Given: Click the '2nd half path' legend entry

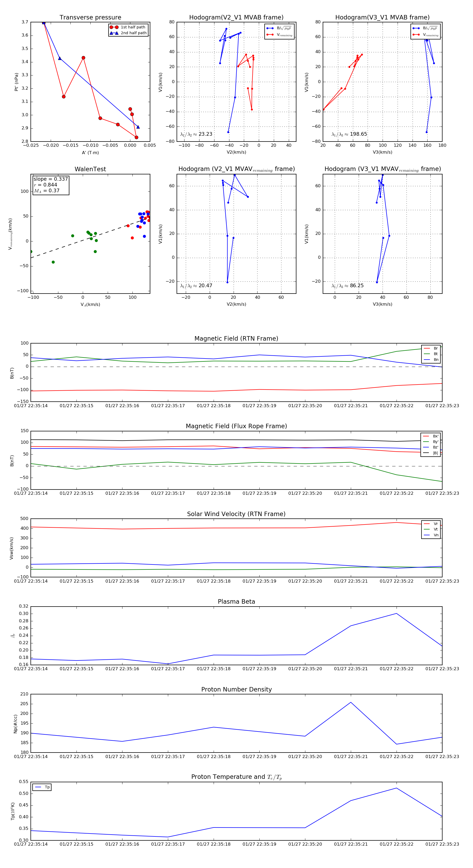Looking at the screenshot, I should (128, 33).
